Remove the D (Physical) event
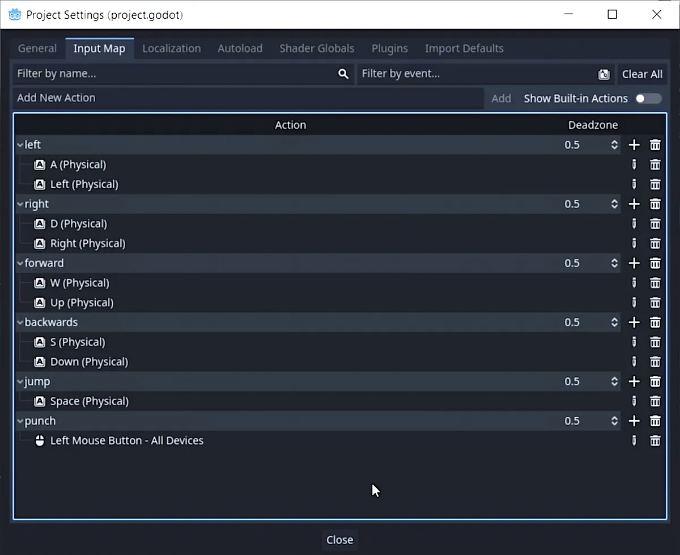The width and height of the screenshot is (680, 555). coord(655,224)
